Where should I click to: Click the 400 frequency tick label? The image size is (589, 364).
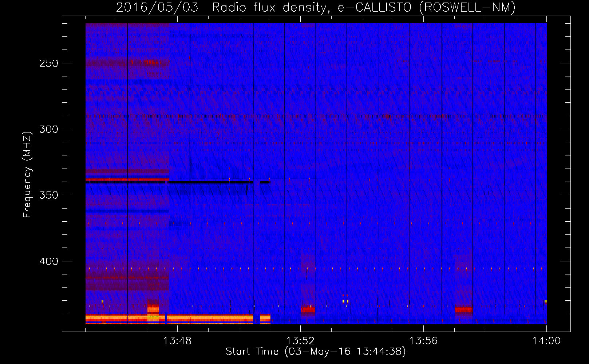point(49,261)
